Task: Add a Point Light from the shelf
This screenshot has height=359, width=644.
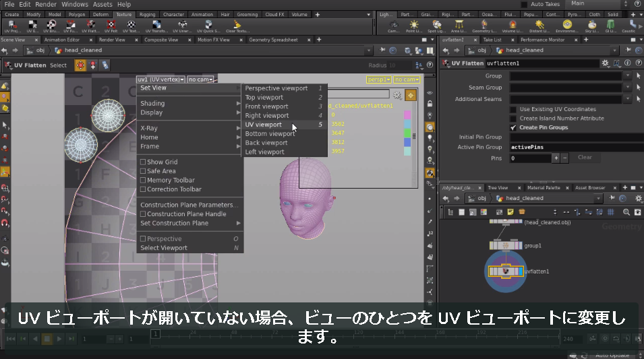Action: click(413, 27)
